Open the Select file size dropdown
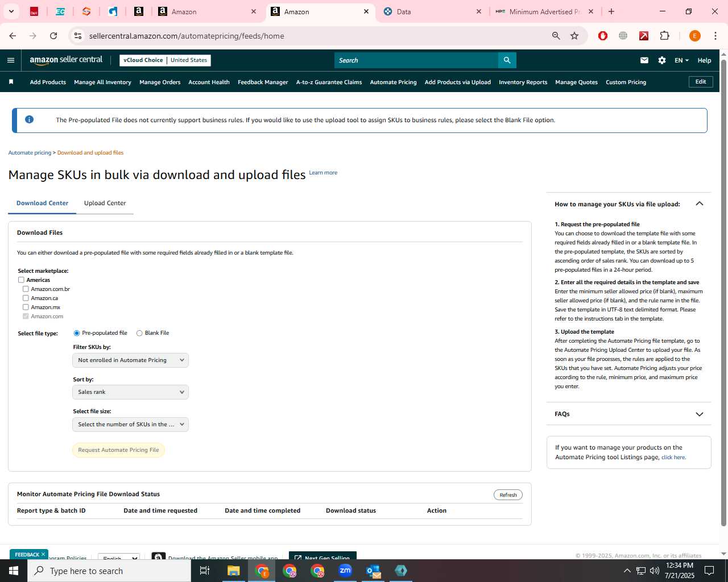 click(x=130, y=425)
